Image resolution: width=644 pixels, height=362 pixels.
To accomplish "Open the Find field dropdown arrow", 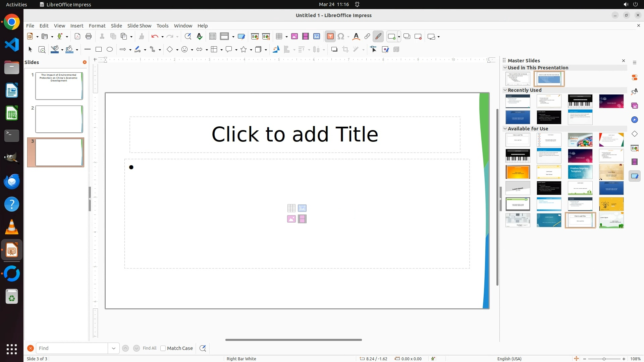I will click(114, 348).
